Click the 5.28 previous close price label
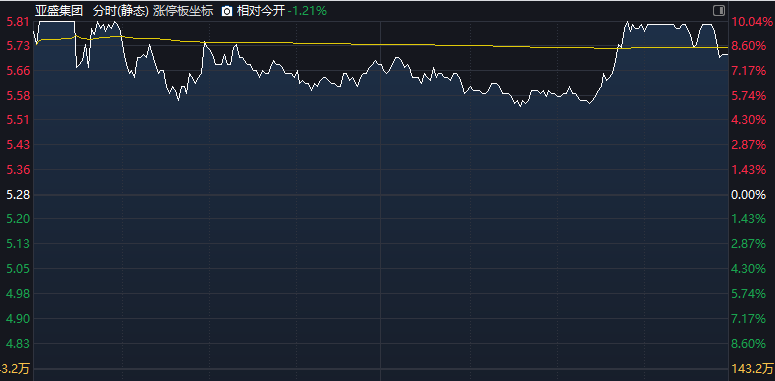775x381 pixels. pos(17,195)
